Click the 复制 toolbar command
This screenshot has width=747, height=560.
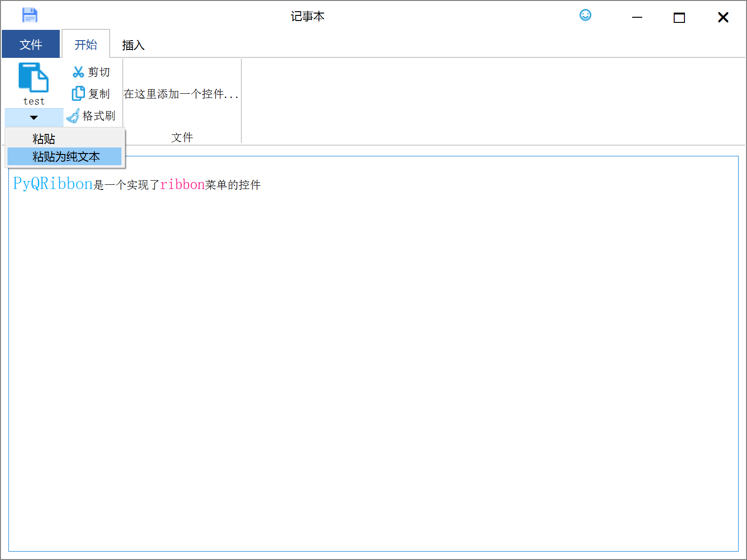click(99, 93)
